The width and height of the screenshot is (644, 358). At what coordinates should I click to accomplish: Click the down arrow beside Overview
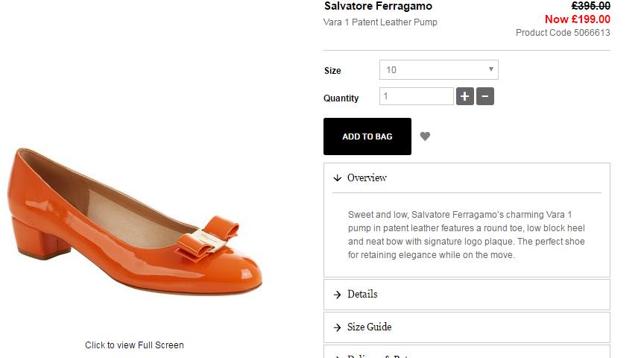pyautogui.click(x=338, y=178)
